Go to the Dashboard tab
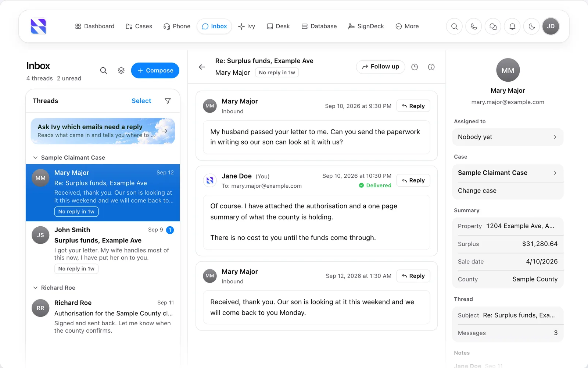 pyautogui.click(x=95, y=26)
